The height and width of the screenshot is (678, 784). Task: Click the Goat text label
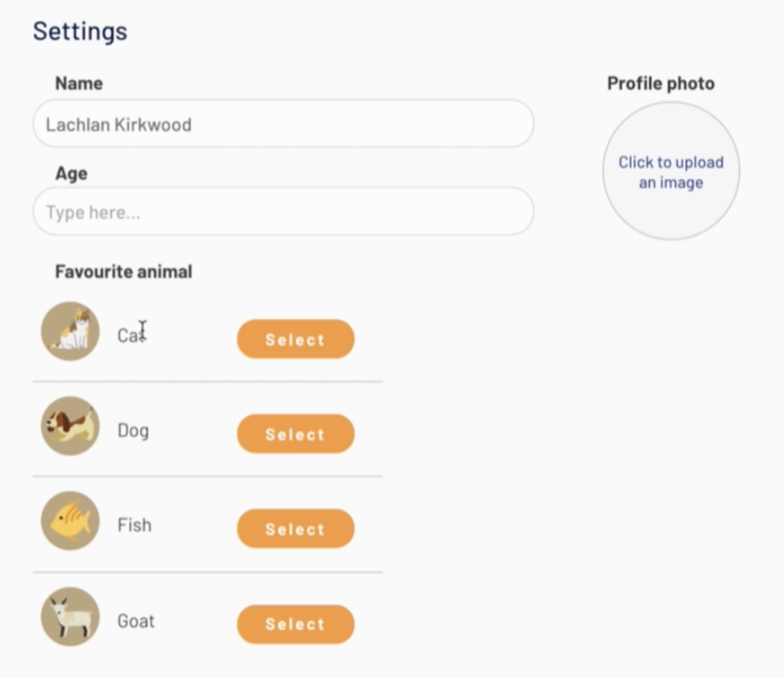tap(136, 621)
